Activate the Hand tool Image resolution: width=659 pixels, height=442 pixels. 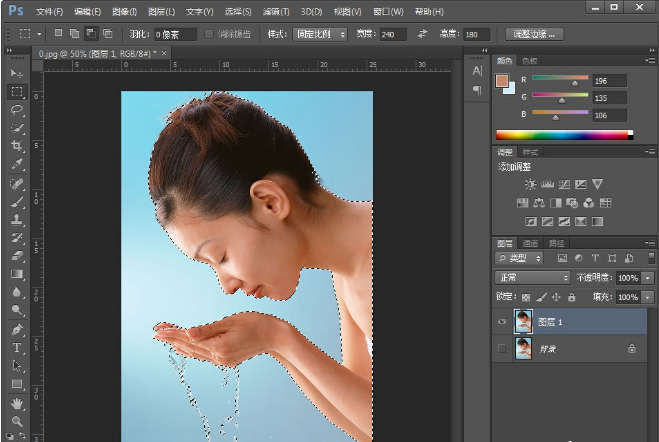click(17, 403)
